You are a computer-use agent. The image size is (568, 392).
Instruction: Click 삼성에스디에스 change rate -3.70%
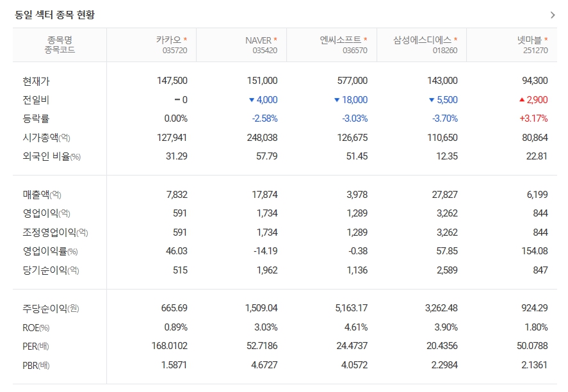pos(445,118)
